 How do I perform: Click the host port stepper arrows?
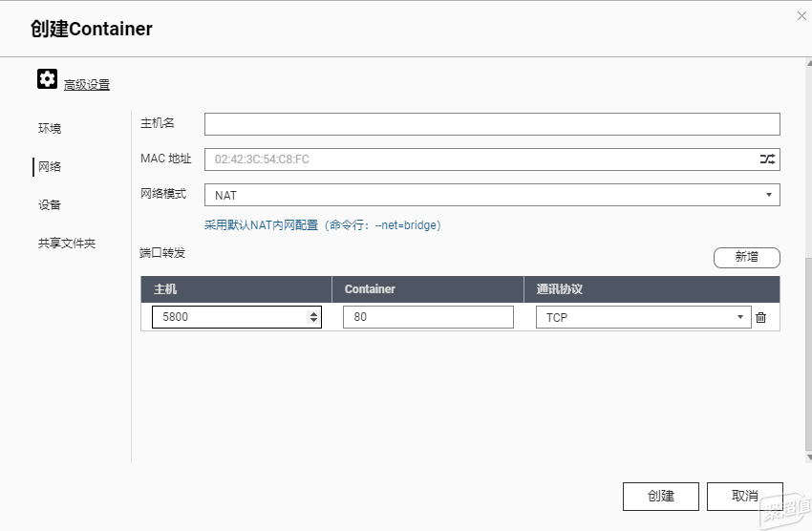[x=314, y=317]
